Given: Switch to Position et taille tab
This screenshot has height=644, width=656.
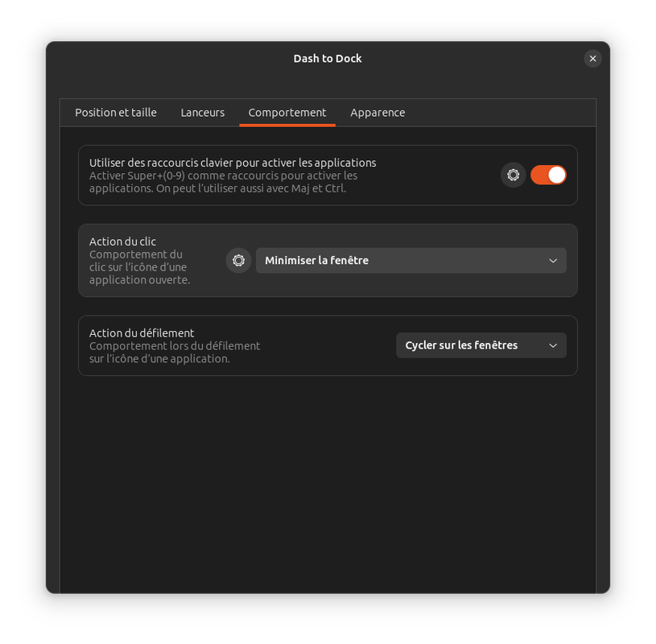Looking at the screenshot, I should (116, 113).
